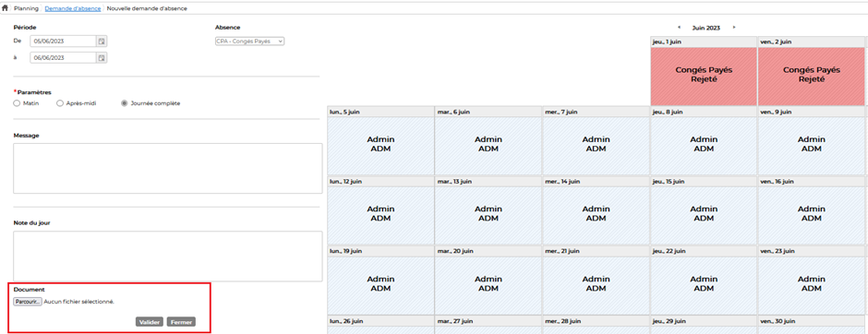
Task: Focus the Note du jour text area
Action: (x=168, y=256)
